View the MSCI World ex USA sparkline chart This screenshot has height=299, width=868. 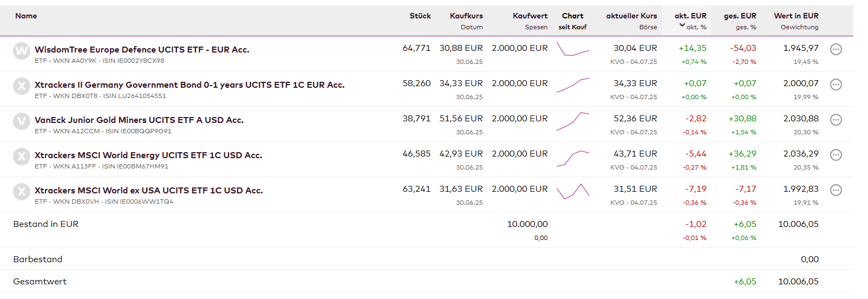[573, 191]
